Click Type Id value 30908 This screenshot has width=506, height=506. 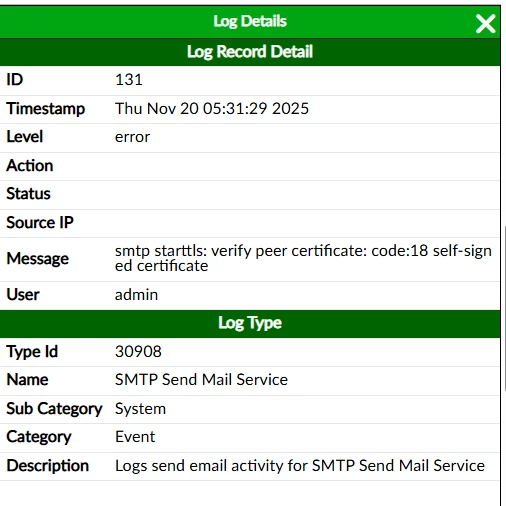(138, 352)
